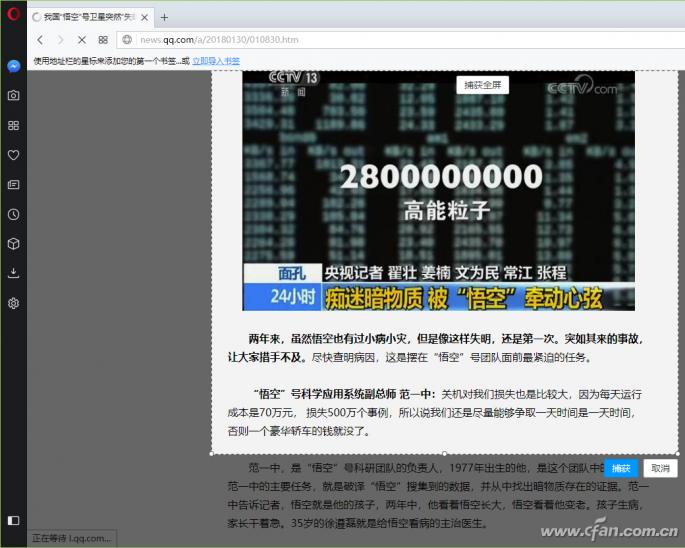This screenshot has height=548, width=685.
Task: Click the bookmark bar hint text 使用地址栏的星标
Action: tap(111, 61)
